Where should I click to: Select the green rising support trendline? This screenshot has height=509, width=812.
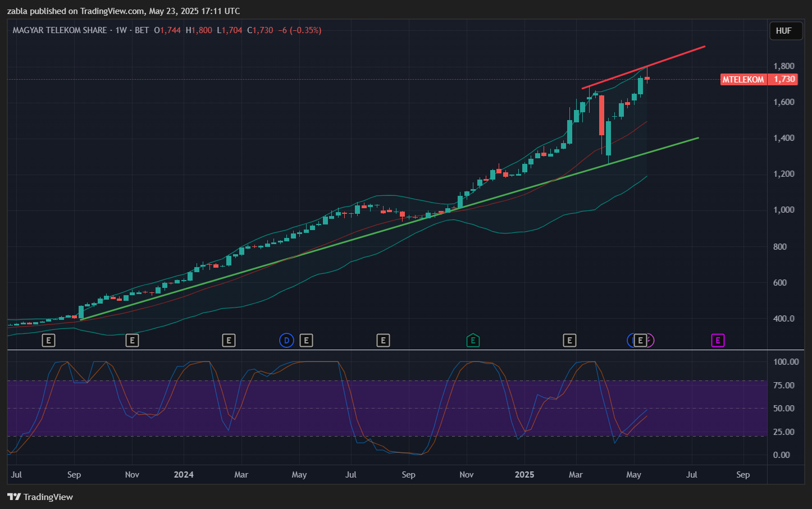[390, 229]
